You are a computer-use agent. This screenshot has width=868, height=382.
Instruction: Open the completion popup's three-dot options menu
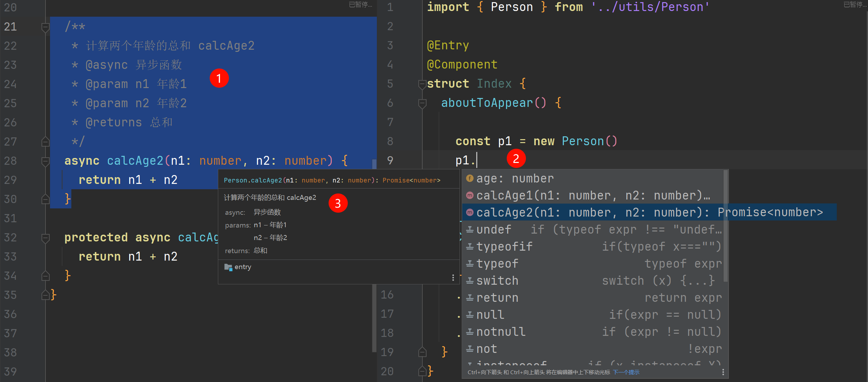(x=723, y=372)
